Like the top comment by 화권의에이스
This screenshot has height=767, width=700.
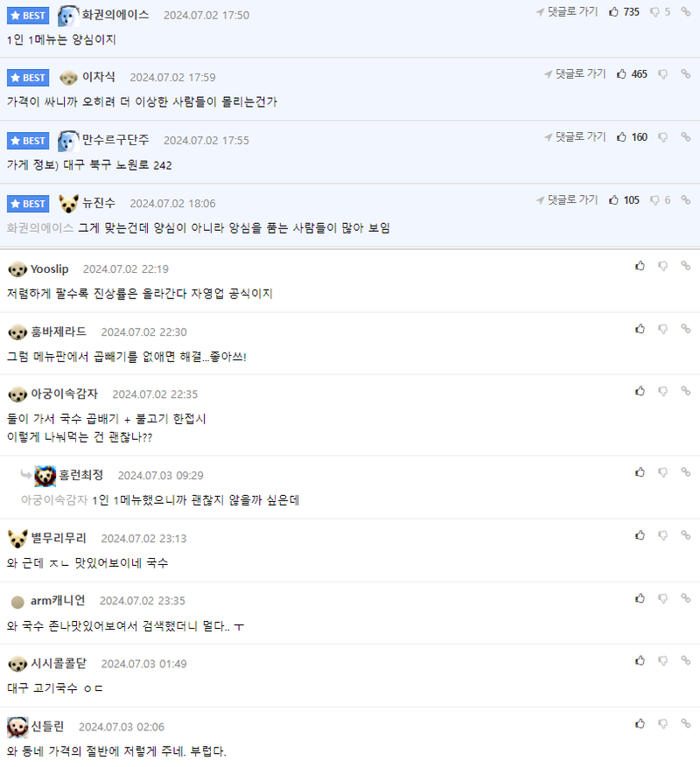(614, 11)
